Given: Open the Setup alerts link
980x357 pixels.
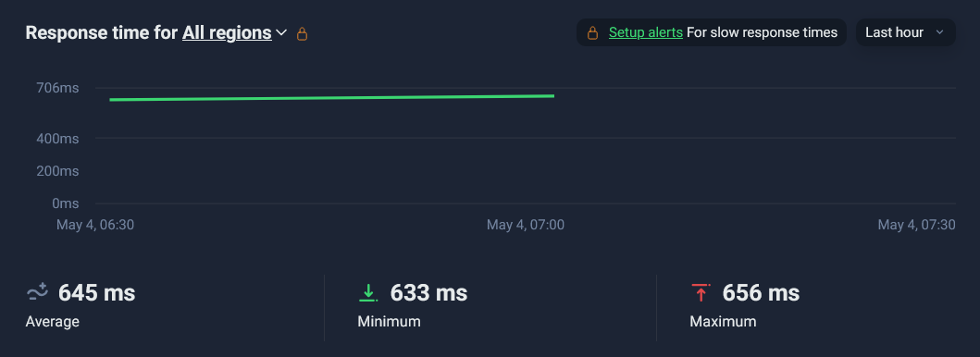Looking at the screenshot, I should tap(646, 32).
